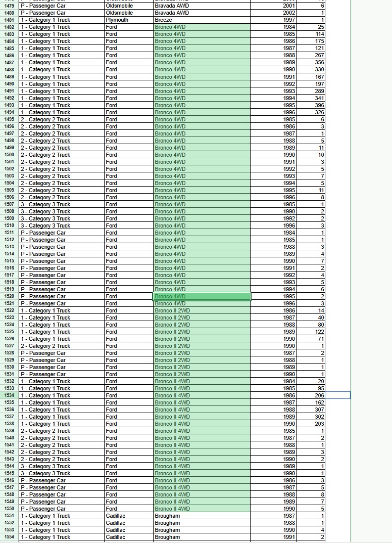Select row header 1520

(x=9, y=296)
